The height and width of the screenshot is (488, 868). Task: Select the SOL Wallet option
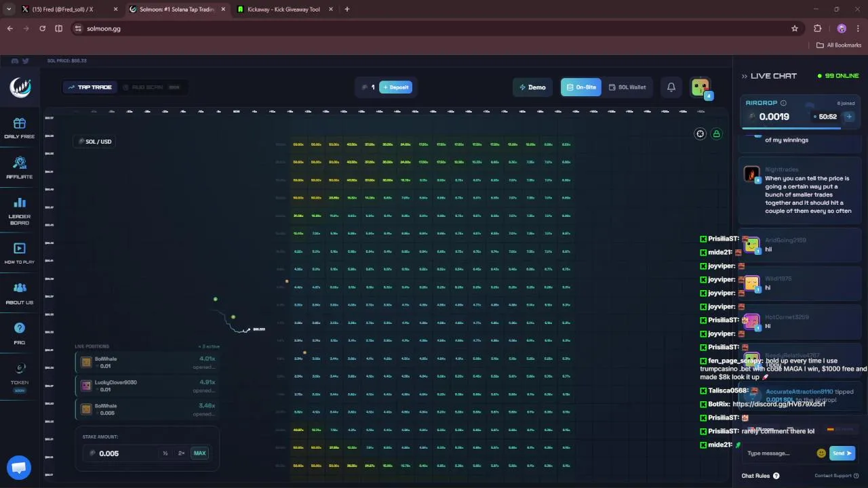[x=627, y=87]
